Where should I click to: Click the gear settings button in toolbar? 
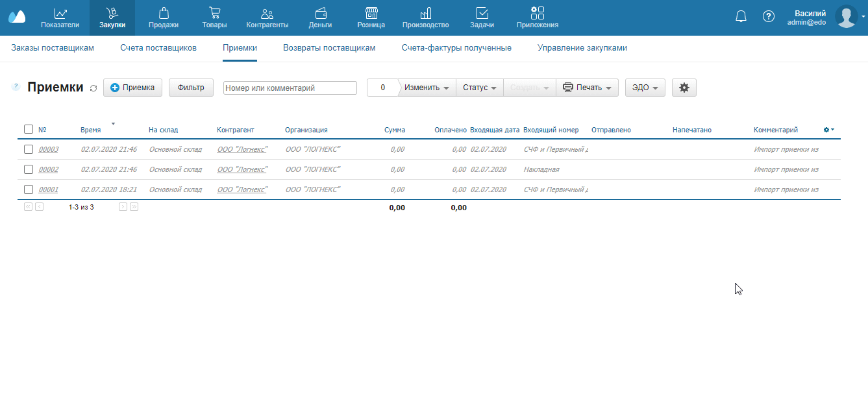point(684,88)
